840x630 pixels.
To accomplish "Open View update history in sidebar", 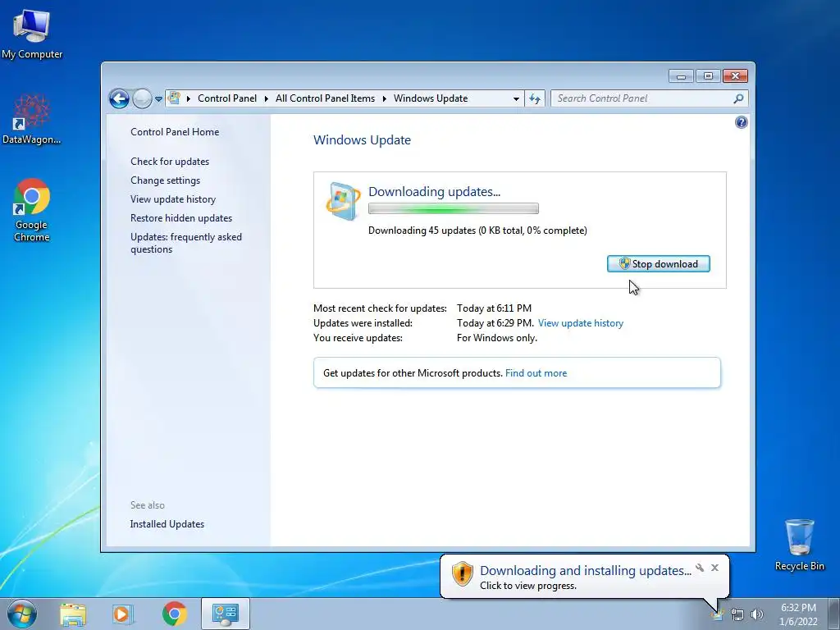I will pyautogui.click(x=173, y=199).
